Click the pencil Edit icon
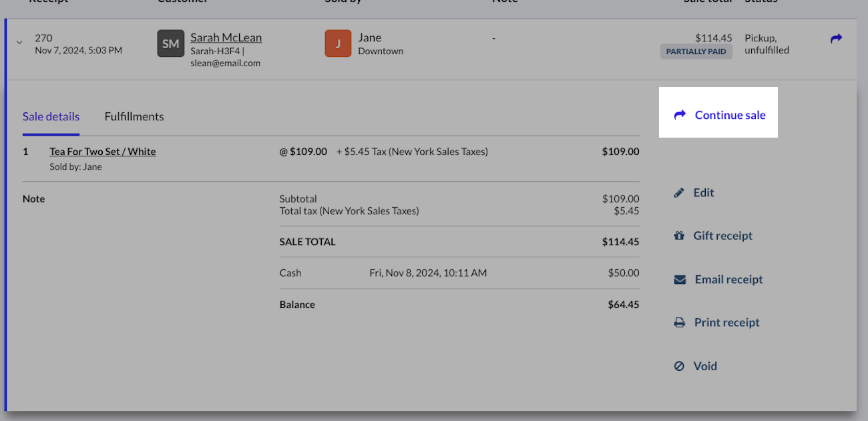Image resolution: width=868 pixels, height=421 pixels. click(x=679, y=193)
